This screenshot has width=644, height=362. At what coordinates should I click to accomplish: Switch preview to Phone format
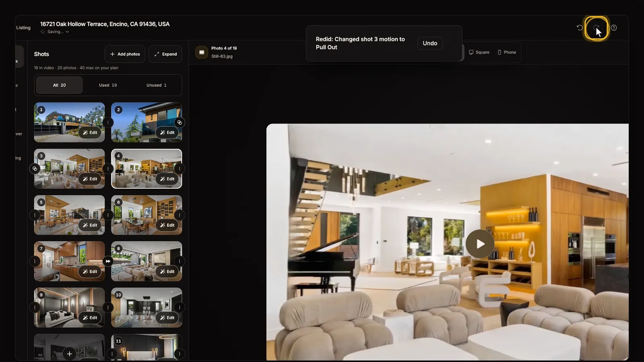(507, 52)
